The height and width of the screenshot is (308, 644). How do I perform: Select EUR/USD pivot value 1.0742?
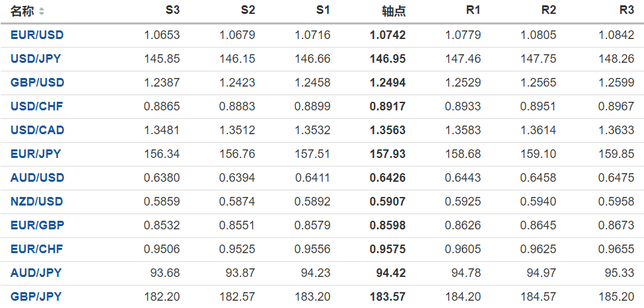[x=388, y=35]
